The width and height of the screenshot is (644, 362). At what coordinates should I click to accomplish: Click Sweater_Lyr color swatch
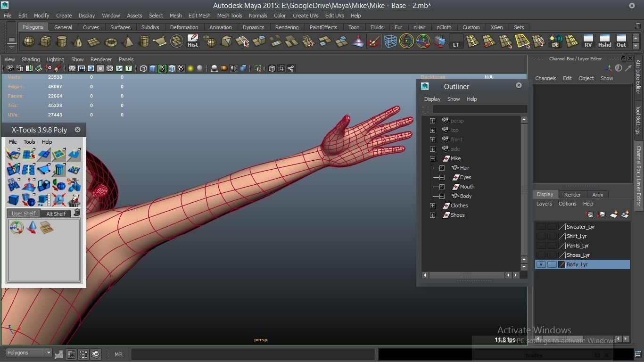point(562,227)
